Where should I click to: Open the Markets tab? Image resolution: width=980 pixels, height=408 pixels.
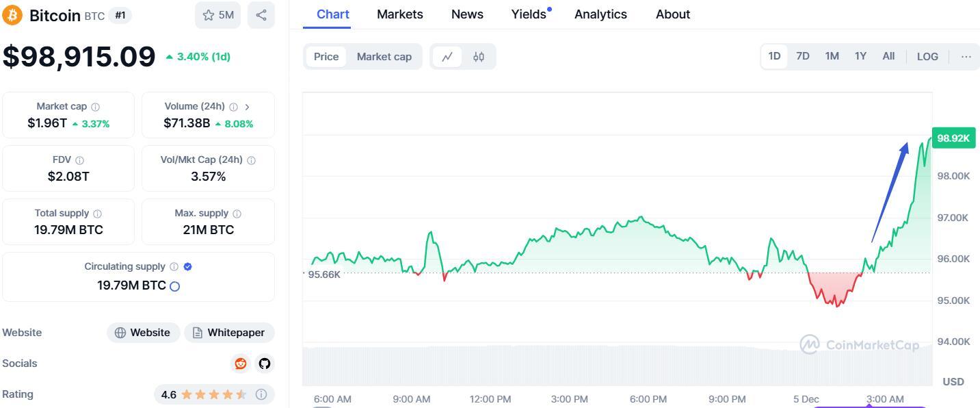coord(399,14)
